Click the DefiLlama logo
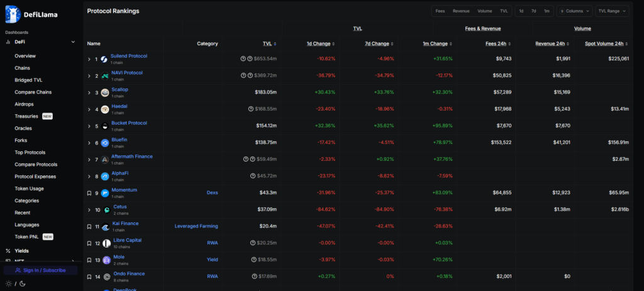The image size is (644, 291). tap(31, 14)
